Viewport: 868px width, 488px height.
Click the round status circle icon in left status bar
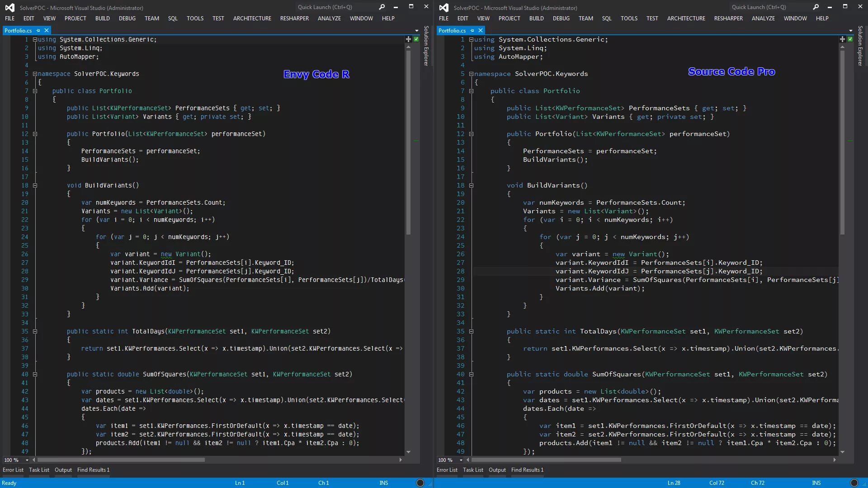pyautogui.click(x=420, y=483)
